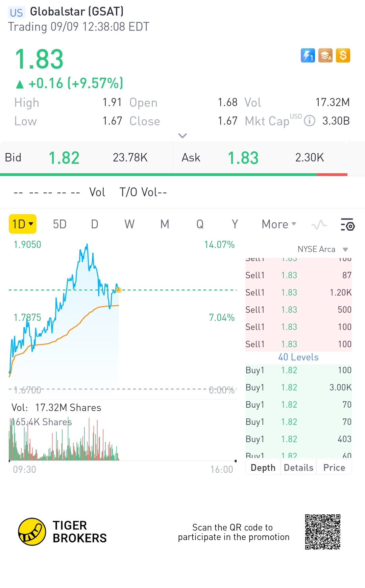Screen dimensions: 365x588
Task: Open the 1D timeframe dropdown
Action: click(22, 224)
